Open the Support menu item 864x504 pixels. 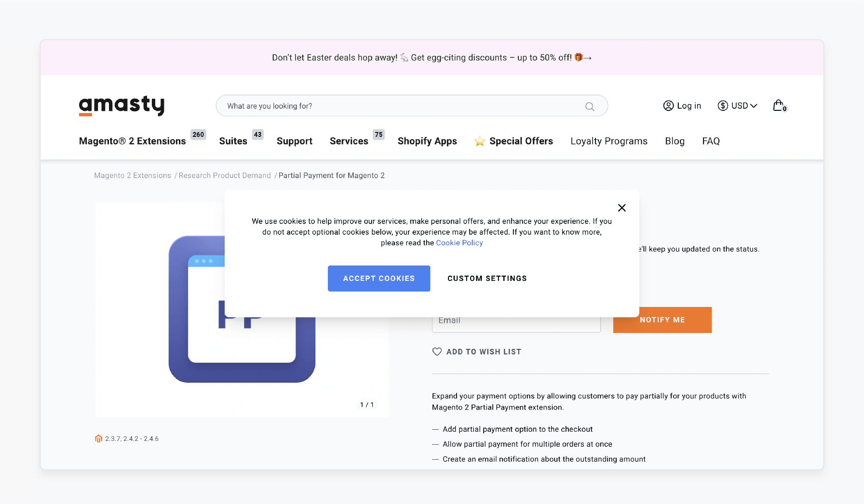tap(295, 141)
